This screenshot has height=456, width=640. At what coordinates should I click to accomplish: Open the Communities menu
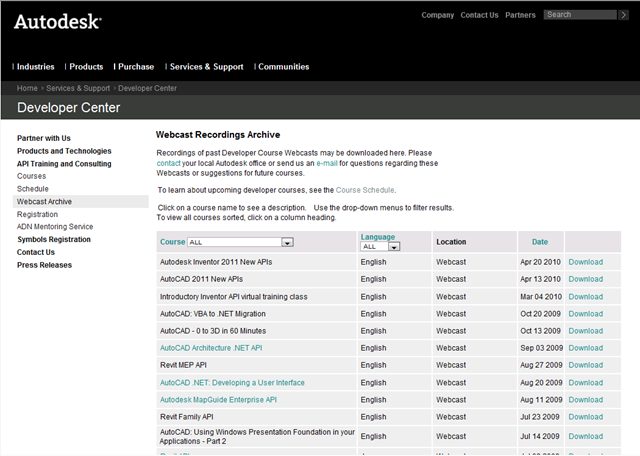pyautogui.click(x=283, y=67)
